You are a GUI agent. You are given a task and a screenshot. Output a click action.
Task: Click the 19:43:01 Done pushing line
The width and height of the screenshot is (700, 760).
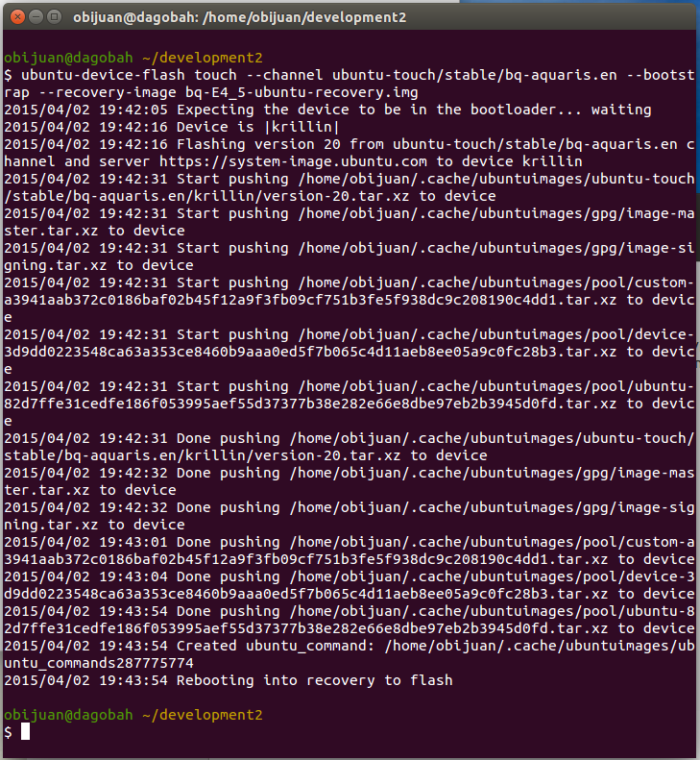pos(350,542)
